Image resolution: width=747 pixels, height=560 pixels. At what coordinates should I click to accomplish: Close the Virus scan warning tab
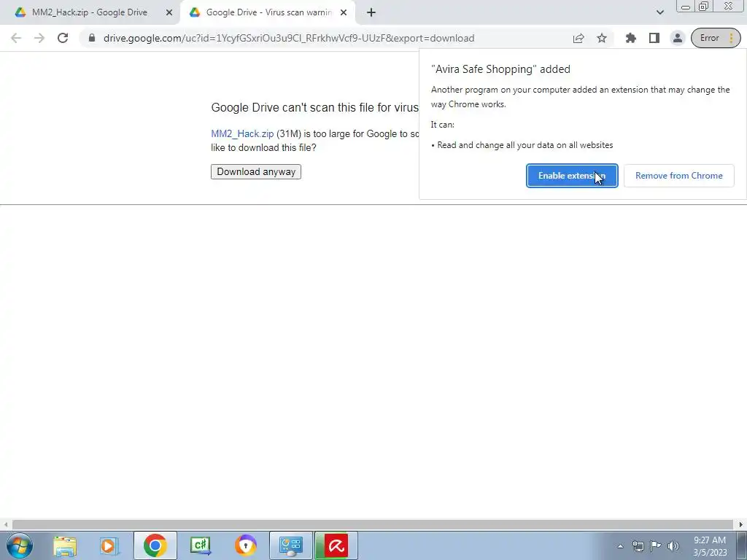click(344, 12)
